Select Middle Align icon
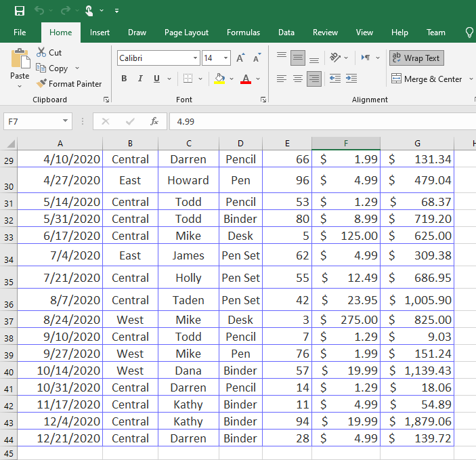This screenshot has height=460, width=476. pyautogui.click(x=298, y=58)
